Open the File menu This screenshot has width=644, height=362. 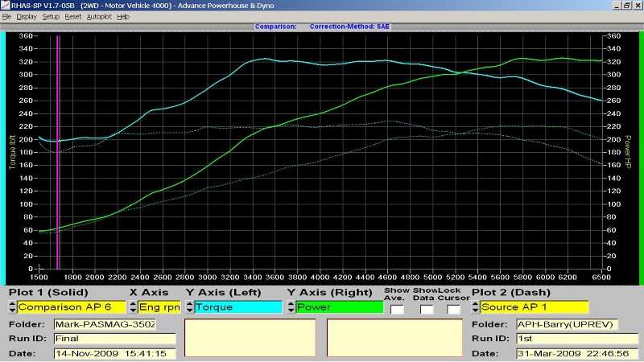tap(6, 17)
